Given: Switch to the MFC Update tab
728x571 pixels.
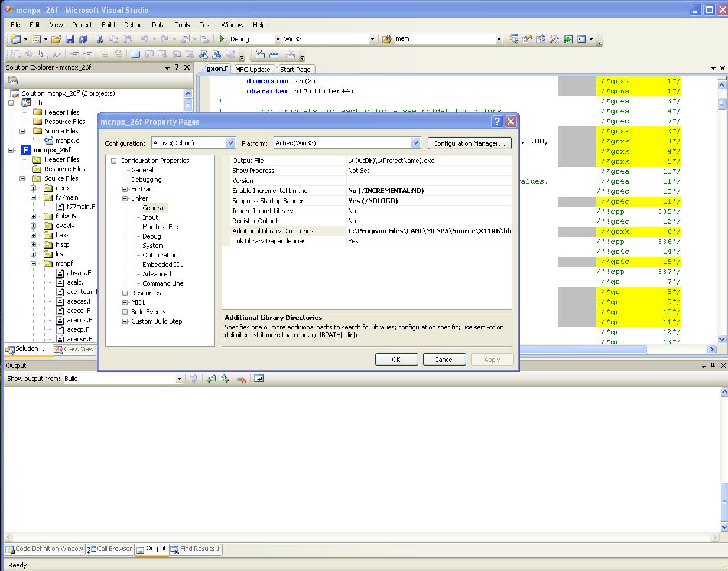Looking at the screenshot, I should (x=252, y=69).
